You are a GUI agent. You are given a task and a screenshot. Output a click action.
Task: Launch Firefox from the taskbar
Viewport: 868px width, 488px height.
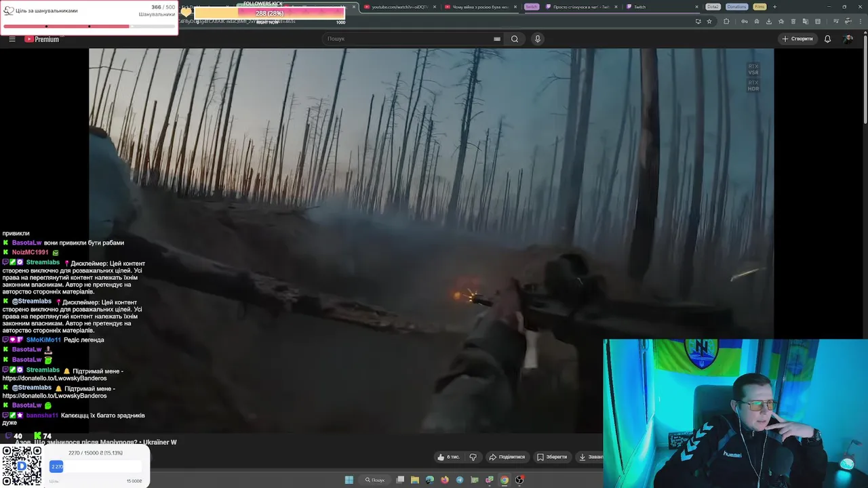[445, 480]
